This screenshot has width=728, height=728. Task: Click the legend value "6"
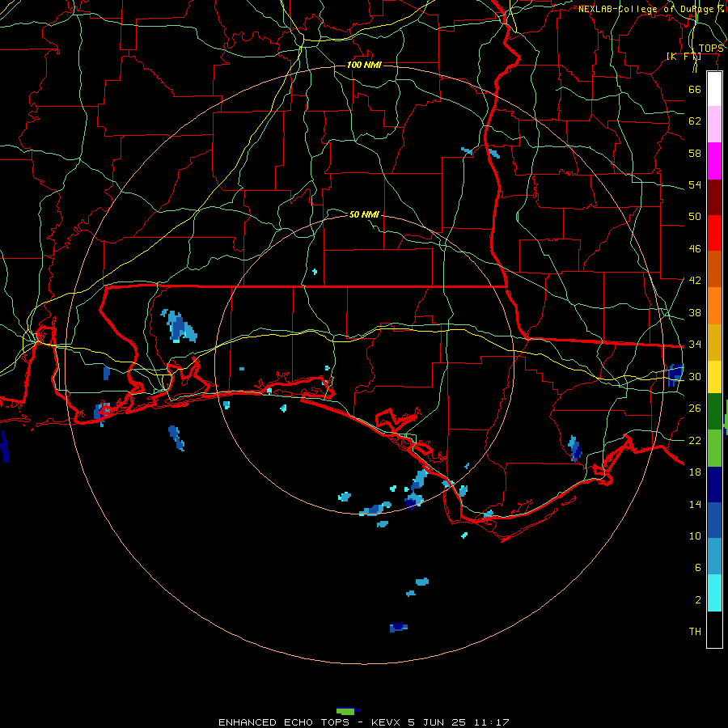tap(698, 568)
